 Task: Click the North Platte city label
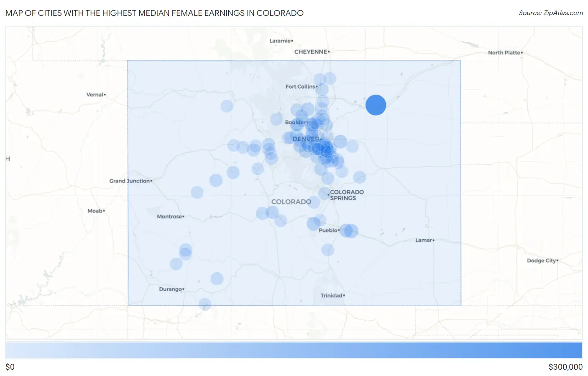click(x=504, y=53)
